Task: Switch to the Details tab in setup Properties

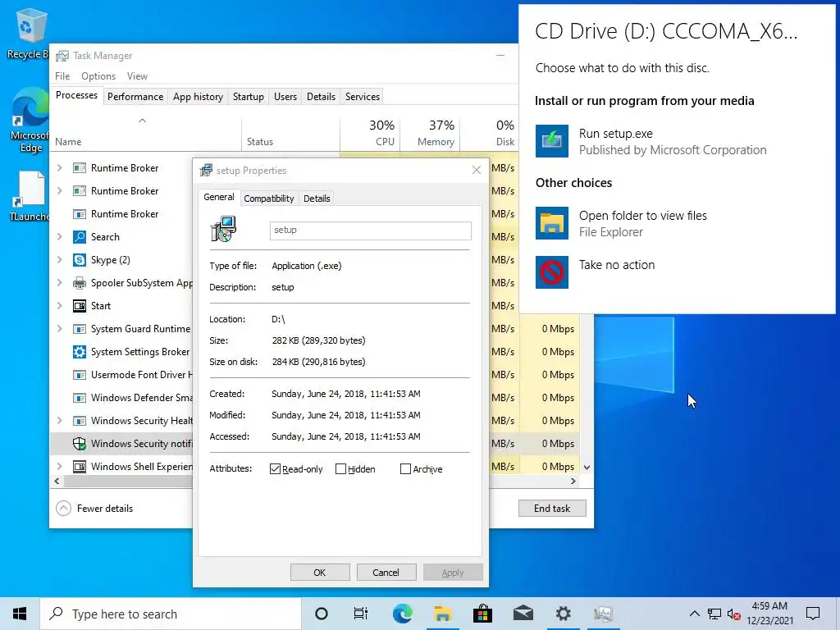Action: coord(317,199)
